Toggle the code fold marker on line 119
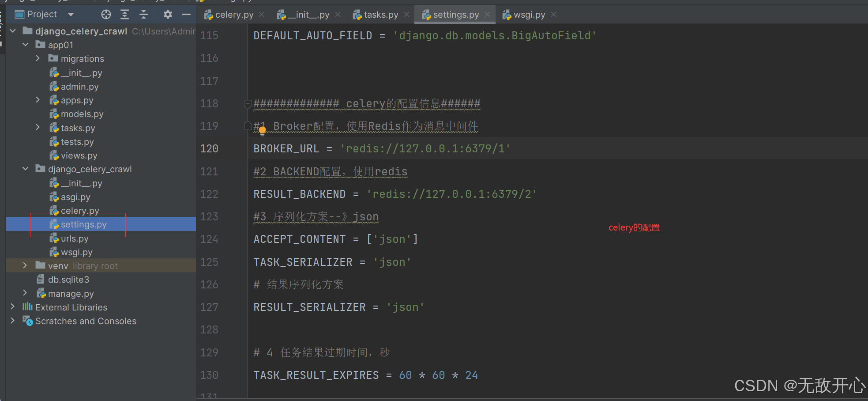 pos(248,126)
